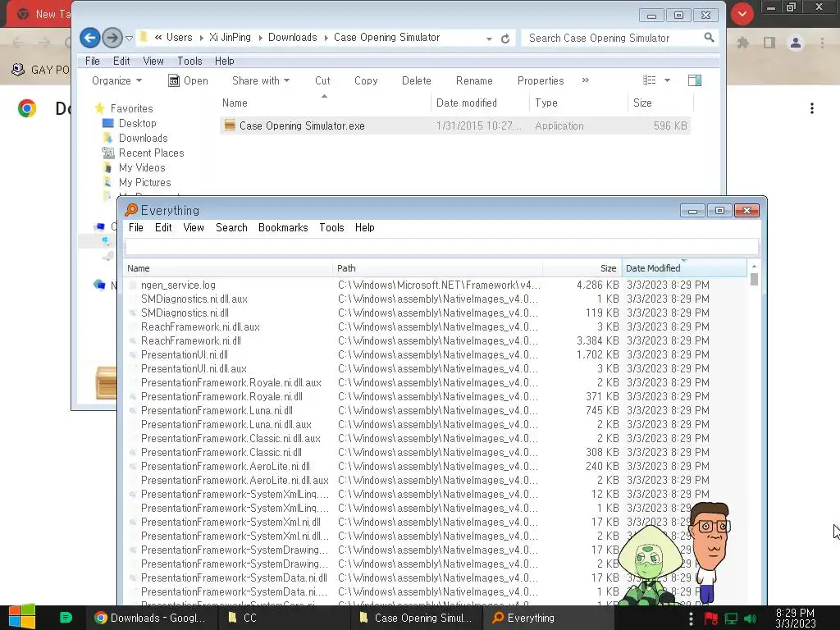Click Everything's vertical scrollbar thumb
The image size is (840, 630).
(754, 280)
